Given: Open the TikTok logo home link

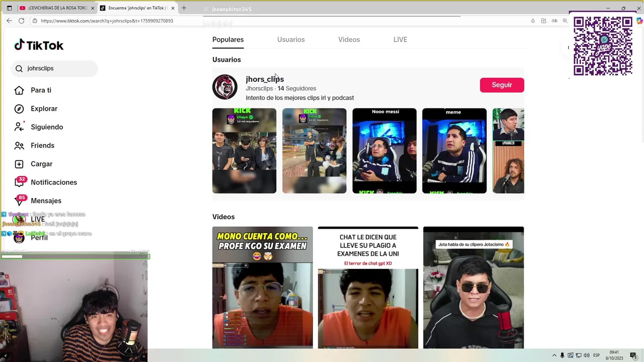Looking at the screenshot, I should click(39, 45).
